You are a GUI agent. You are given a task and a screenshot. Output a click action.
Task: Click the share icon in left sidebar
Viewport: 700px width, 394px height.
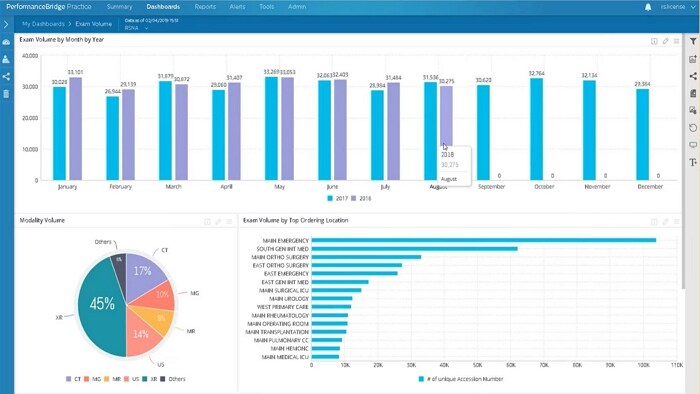(6, 76)
